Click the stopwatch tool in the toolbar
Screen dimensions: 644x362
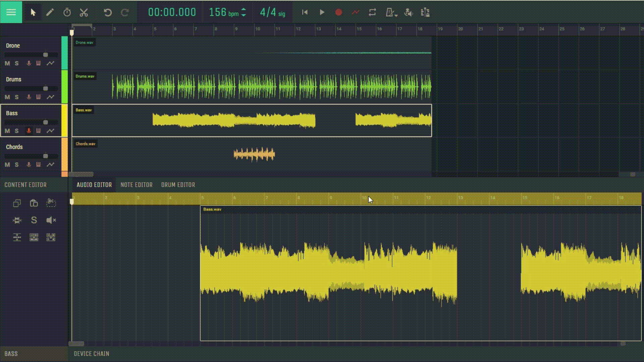point(67,12)
